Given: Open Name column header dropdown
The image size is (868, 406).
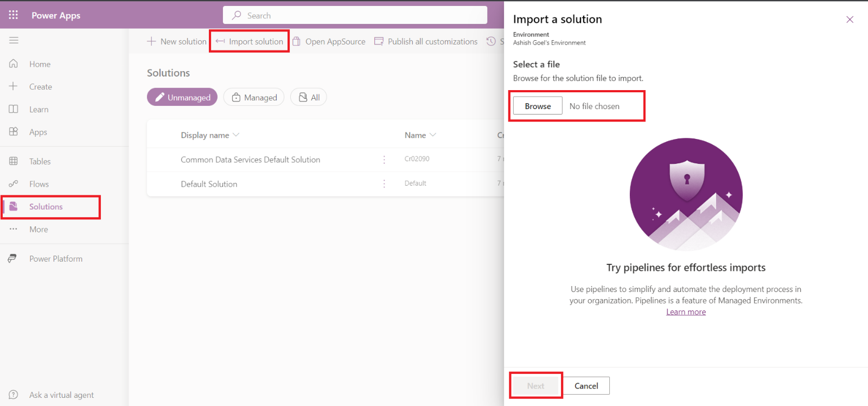Looking at the screenshot, I should click(432, 135).
